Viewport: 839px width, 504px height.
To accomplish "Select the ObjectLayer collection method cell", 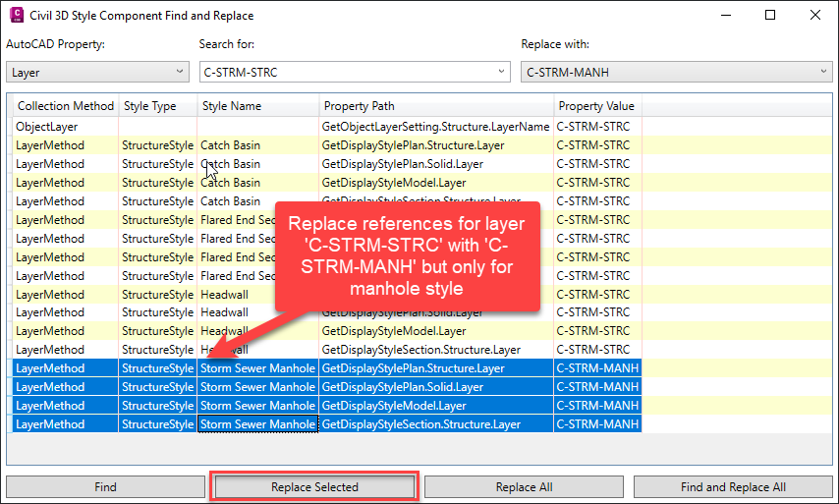I will (65, 127).
